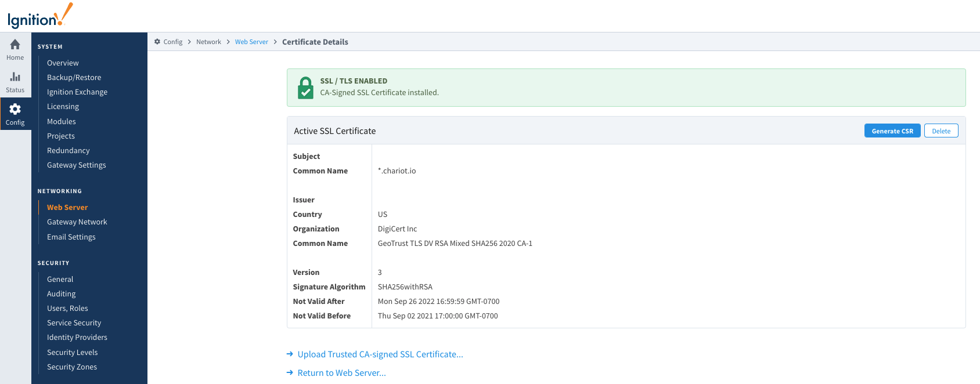Open Gateway Network page
Image resolution: width=980 pixels, height=384 pixels.
coord(77,222)
